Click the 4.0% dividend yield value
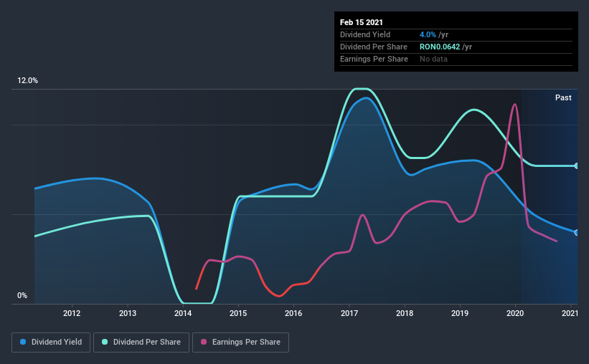The width and height of the screenshot is (589, 364). [428, 34]
